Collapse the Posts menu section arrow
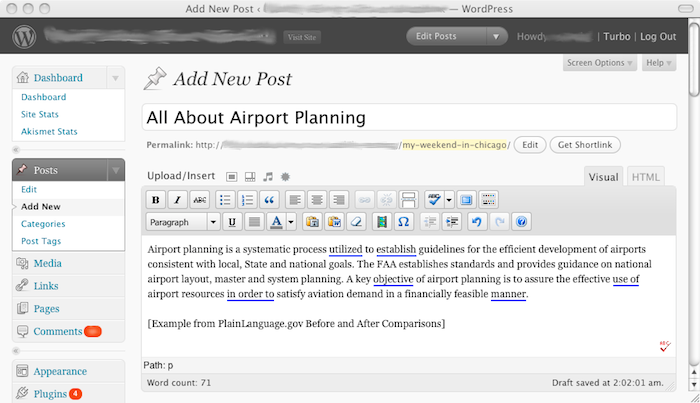 click(x=115, y=170)
